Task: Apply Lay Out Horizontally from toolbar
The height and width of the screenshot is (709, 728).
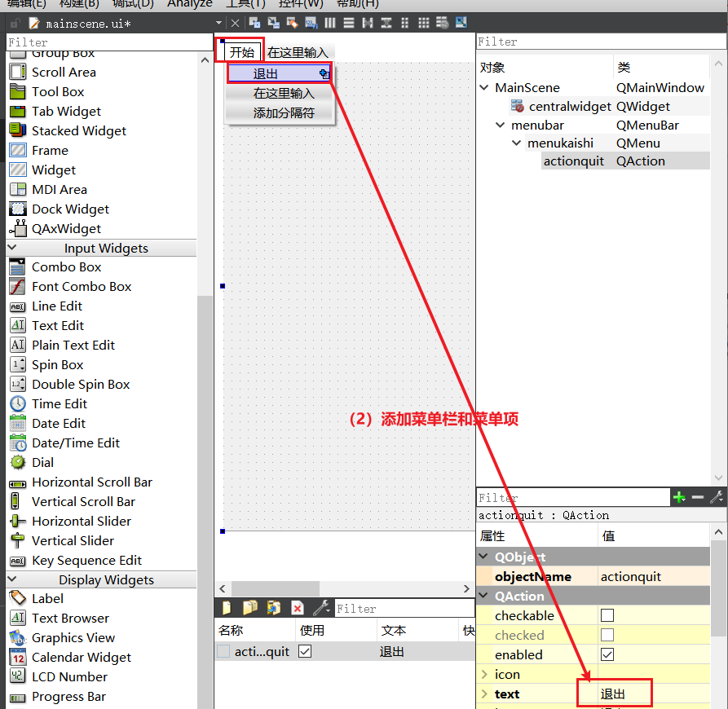Action: pyautogui.click(x=329, y=22)
